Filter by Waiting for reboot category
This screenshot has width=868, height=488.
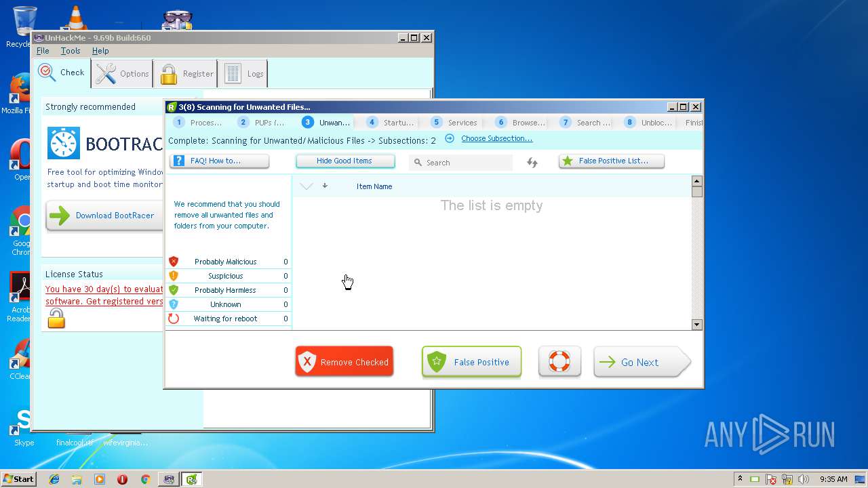pyautogui.click(x=229, y=319)
